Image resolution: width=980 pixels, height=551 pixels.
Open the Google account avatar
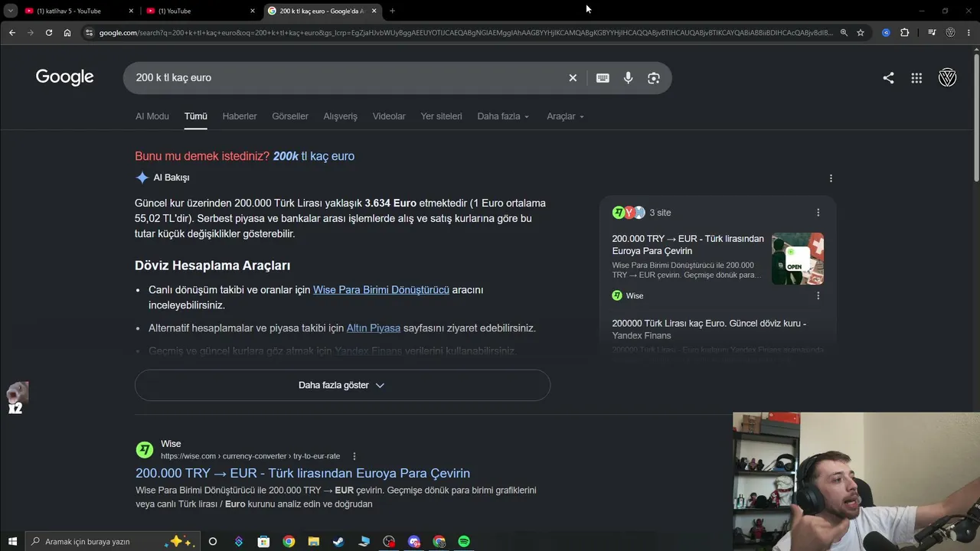(947, 77)
